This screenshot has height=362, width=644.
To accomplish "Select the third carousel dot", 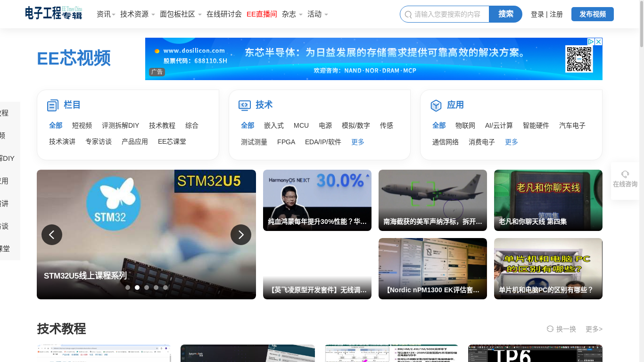I will click(x=147, y=288).
